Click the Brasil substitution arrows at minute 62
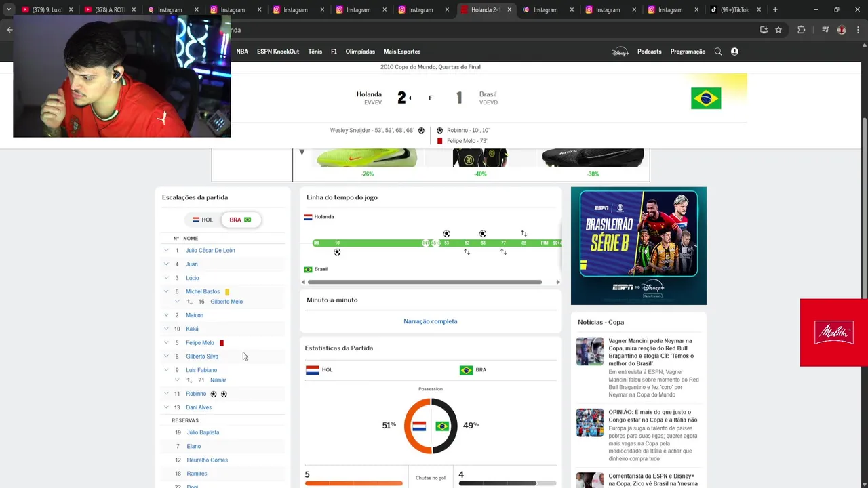The width and height of the screenshot is (868, 488). [467, 252]
